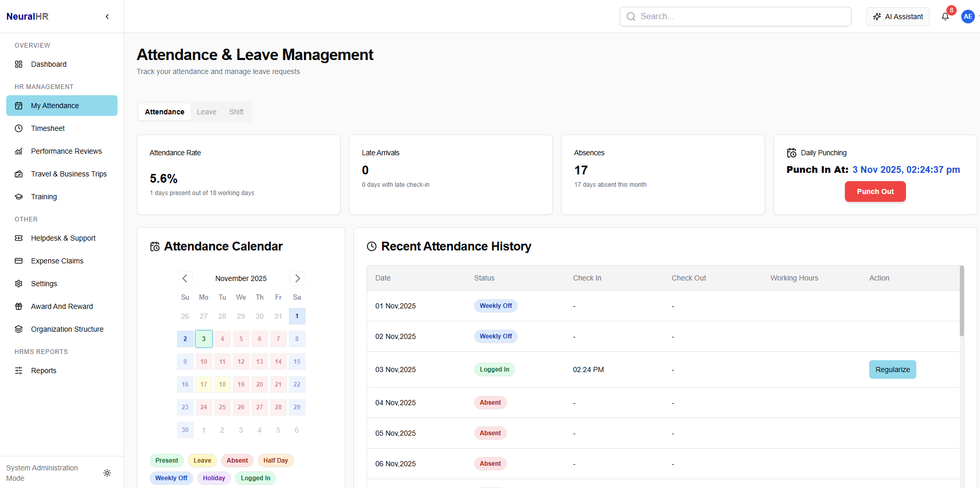Toggle light/dark theme with sun icon
This screenshot has width=980, height=488.
(107, 473)
